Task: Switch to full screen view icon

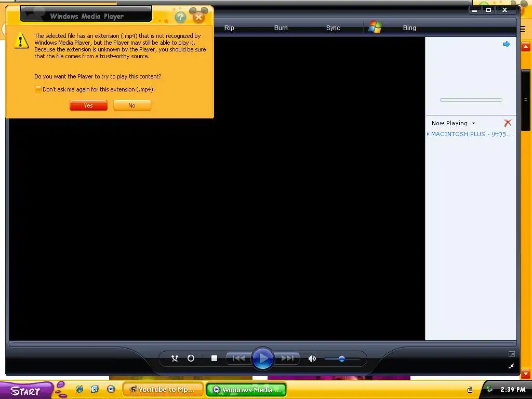Action: pos(512,354)
